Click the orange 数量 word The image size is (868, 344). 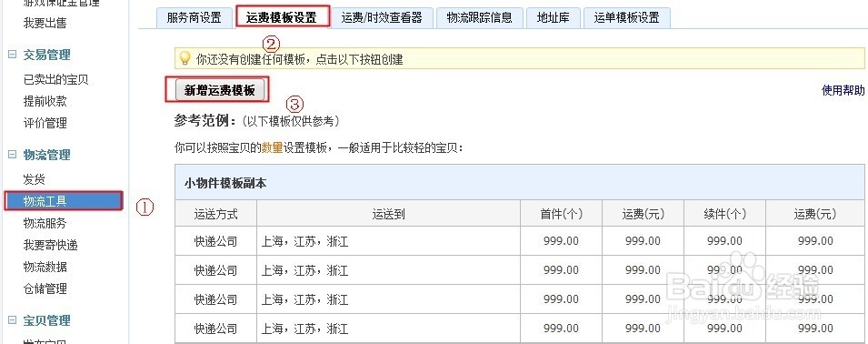pyautogui.click(x=272, y=148)
